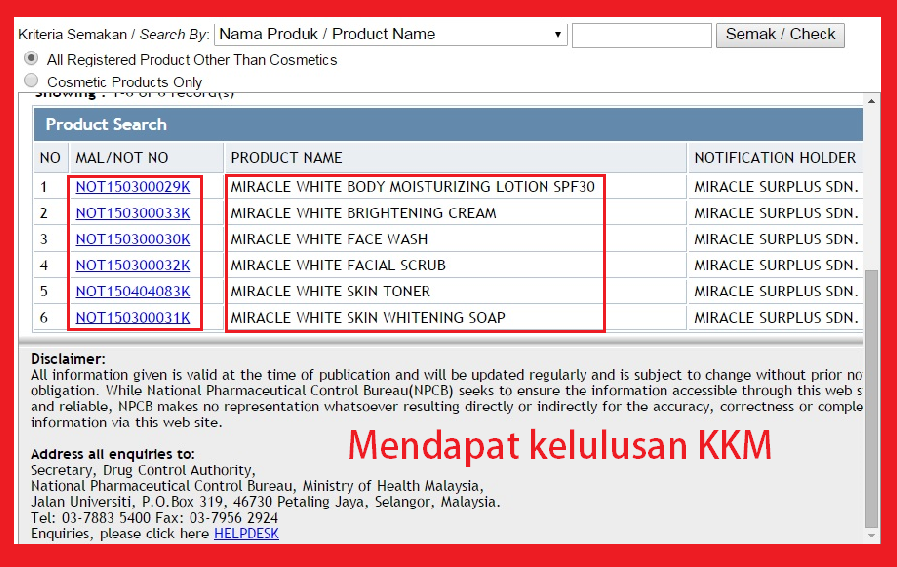Viewport: 897px width, 567px height.
Task: Click the NOTIFICATION HOLDER column header
Action: [776, 158]
